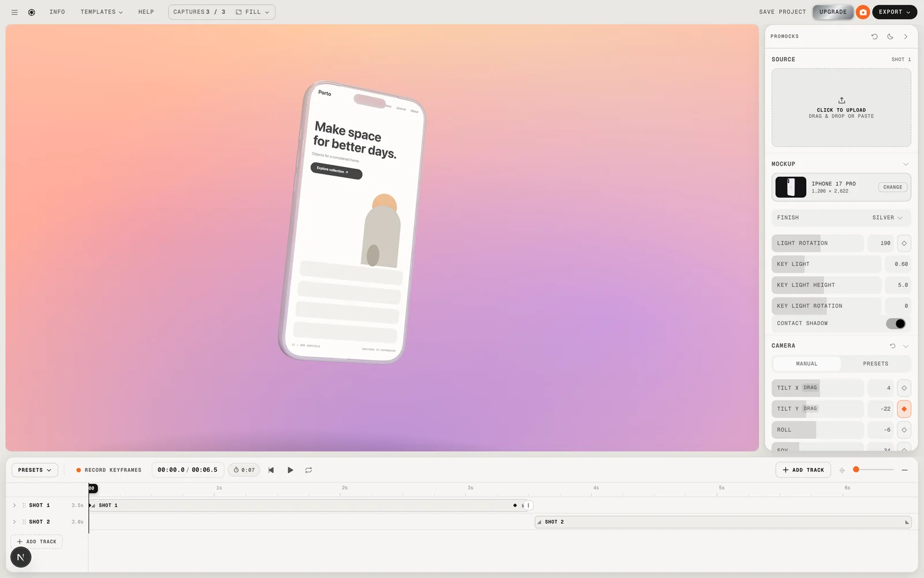Click the Key Light slider
924x578 pixels.
pos(826,264)
